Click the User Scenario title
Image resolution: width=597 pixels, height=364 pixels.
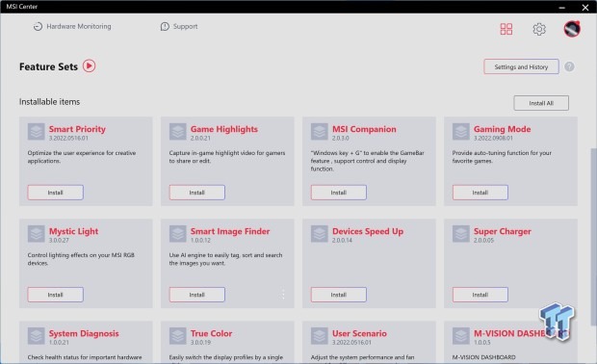pos(359,333)
